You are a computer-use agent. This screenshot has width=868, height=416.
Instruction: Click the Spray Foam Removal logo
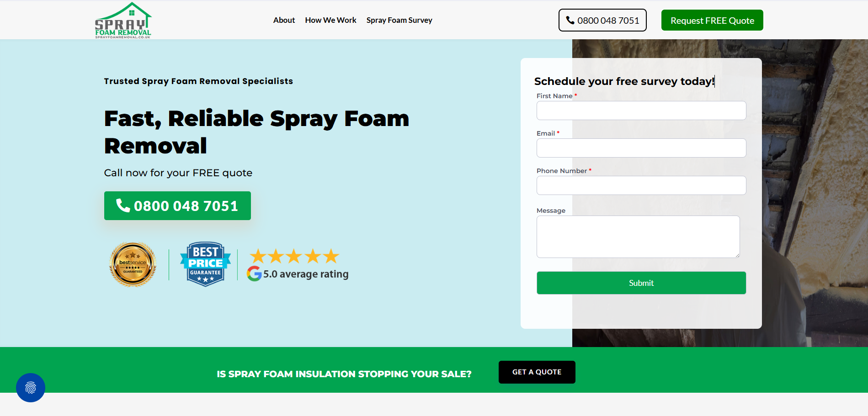(x=123, y=21)
